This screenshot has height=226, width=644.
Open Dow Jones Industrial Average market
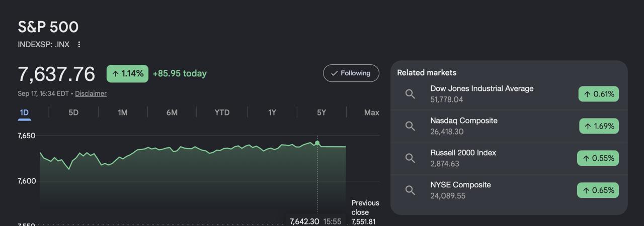pos(509,94)
